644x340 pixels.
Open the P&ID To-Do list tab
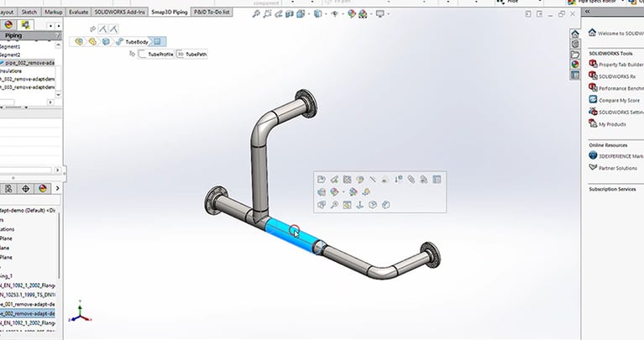point(212,13)
